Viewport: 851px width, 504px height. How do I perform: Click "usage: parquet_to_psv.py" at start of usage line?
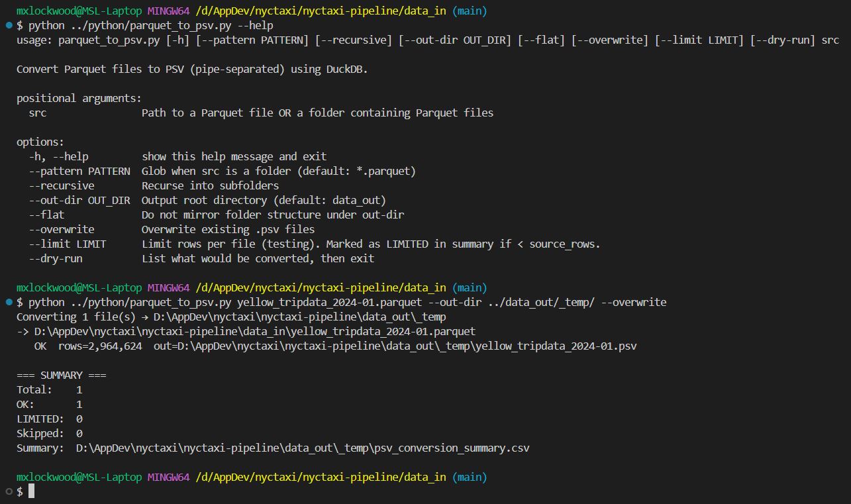88,40
